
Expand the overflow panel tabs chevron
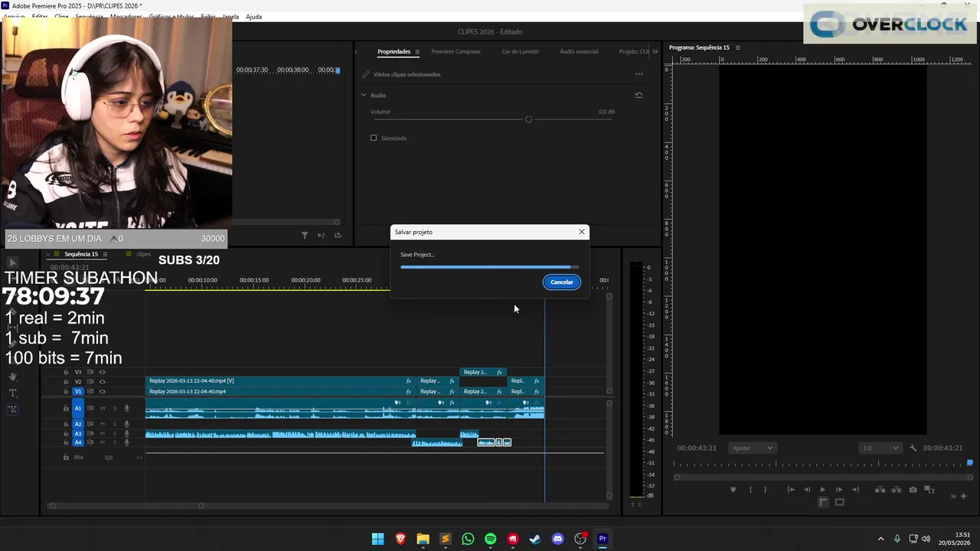tap(655, 51)
